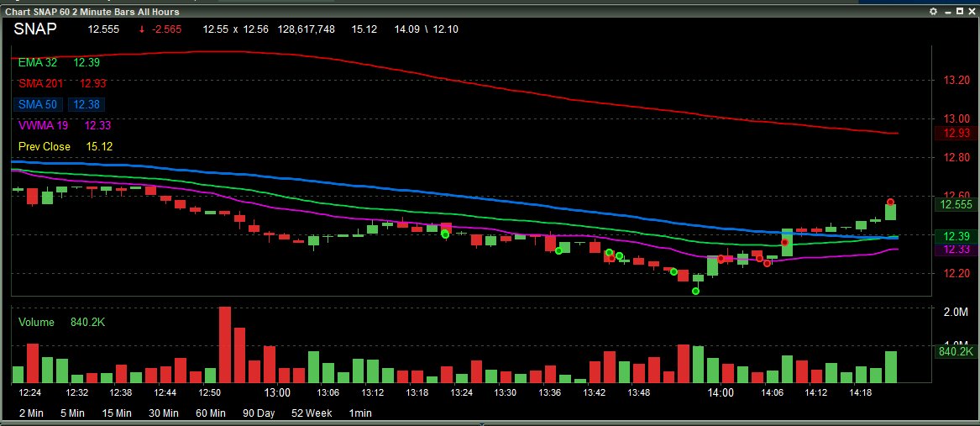980x426 pixels.
Task: Click the chart title bar text
Action: (92, 11)
